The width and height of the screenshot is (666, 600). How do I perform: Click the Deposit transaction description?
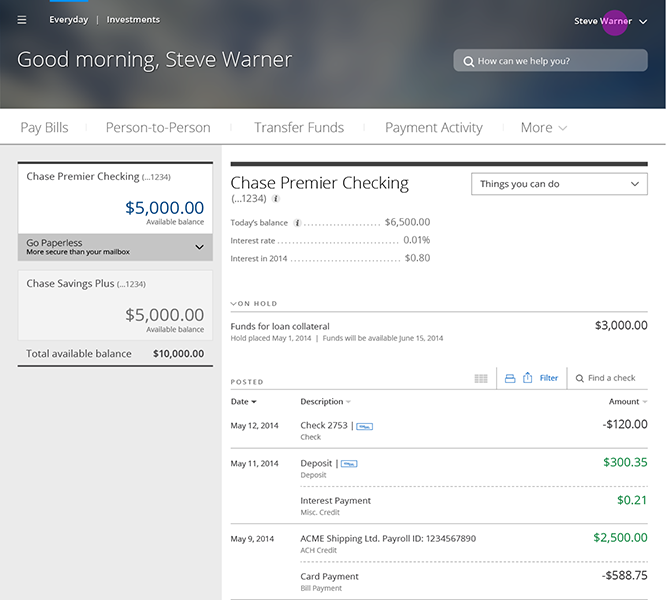click(316, 463)
